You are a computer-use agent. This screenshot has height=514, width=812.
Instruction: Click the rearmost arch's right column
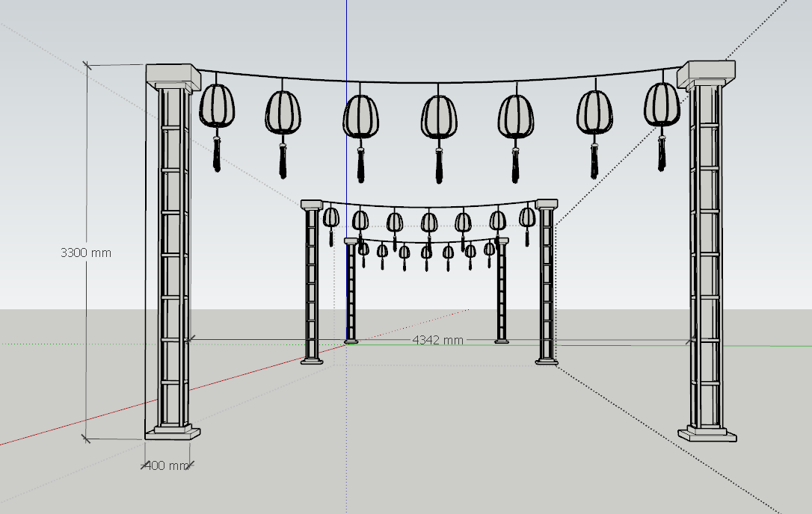[501, 291]
